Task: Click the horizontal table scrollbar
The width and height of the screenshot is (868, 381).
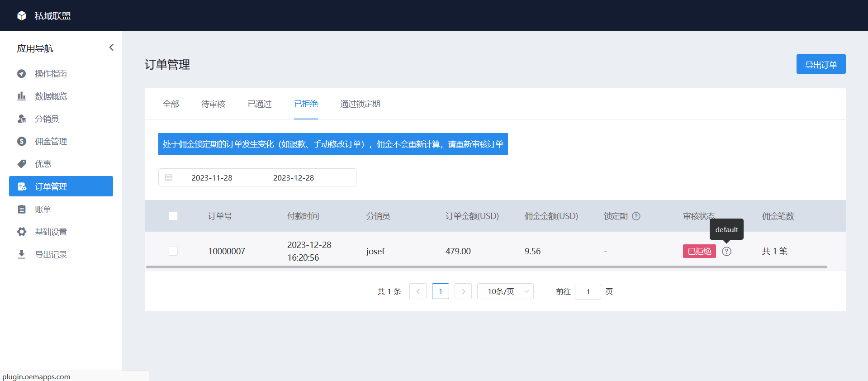Action: tap(487, 267)
